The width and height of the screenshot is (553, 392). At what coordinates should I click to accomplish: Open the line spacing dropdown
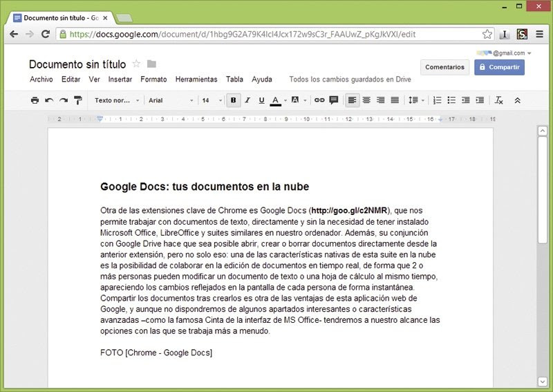coord(416,100)
